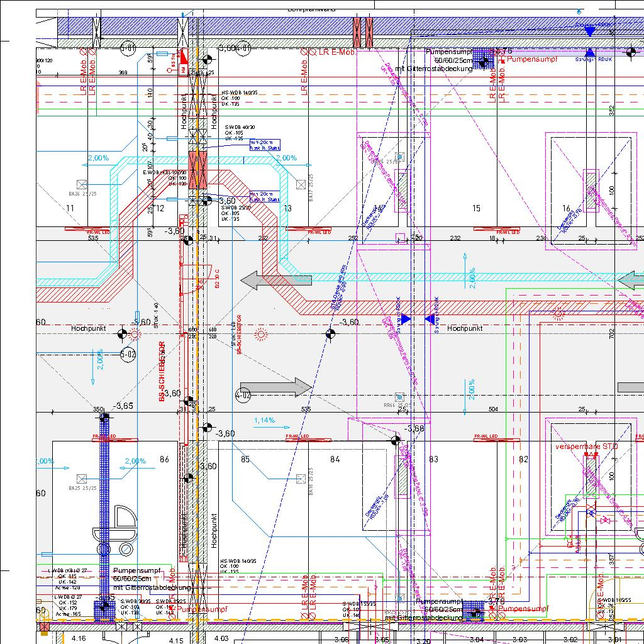644x644 pixels.
Task: Click the 1,14% slope annotation
Action: (264, 420)
